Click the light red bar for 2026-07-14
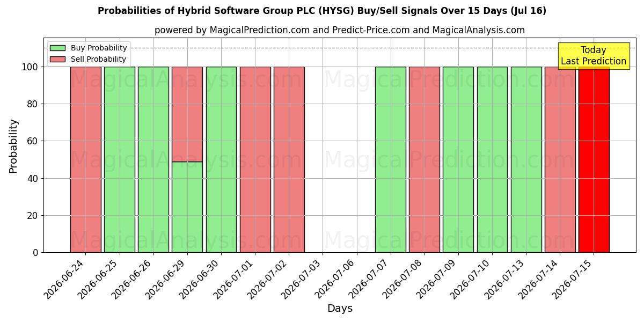644x322 pixels. 560,159
